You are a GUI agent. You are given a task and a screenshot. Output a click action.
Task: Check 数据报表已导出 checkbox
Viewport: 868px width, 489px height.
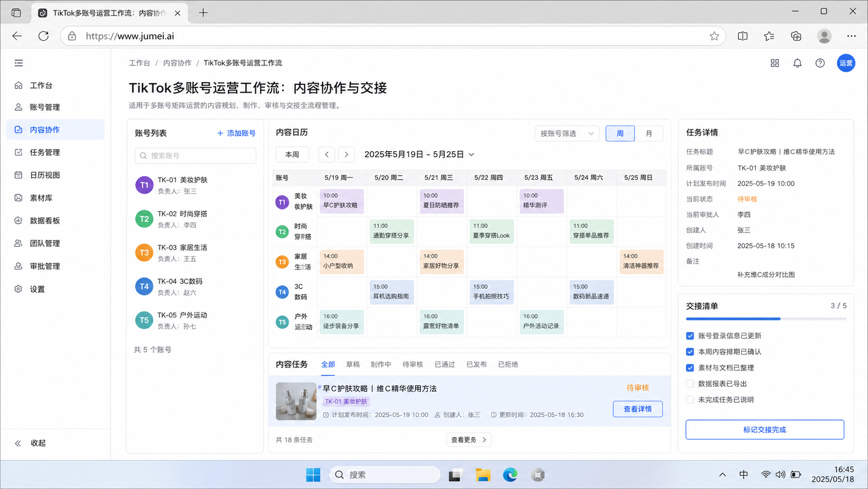(690, 384)
